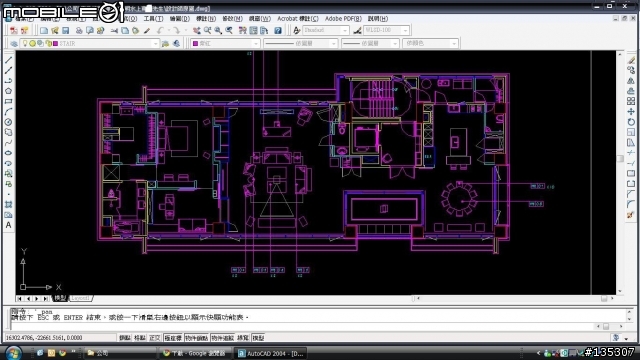
Task: Click the Zoom Realtime magnifier icon
Action: tap(207, 31)
